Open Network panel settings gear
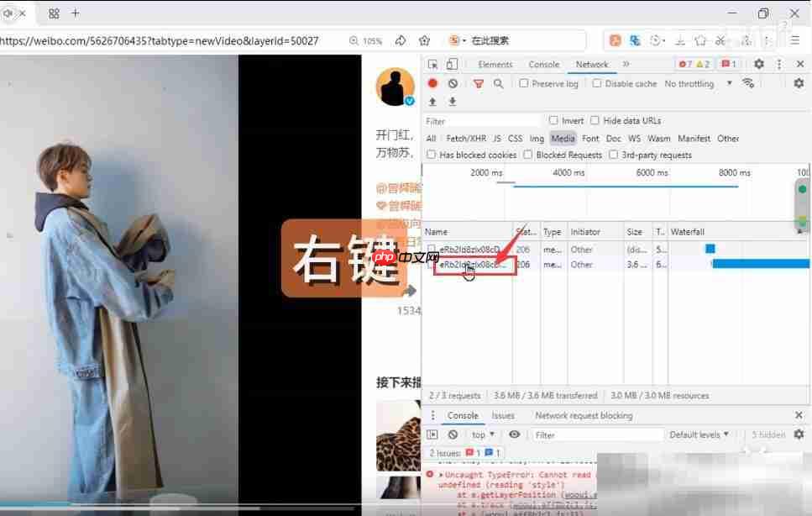Screen dimensions: 812x516 pos(799,83)
